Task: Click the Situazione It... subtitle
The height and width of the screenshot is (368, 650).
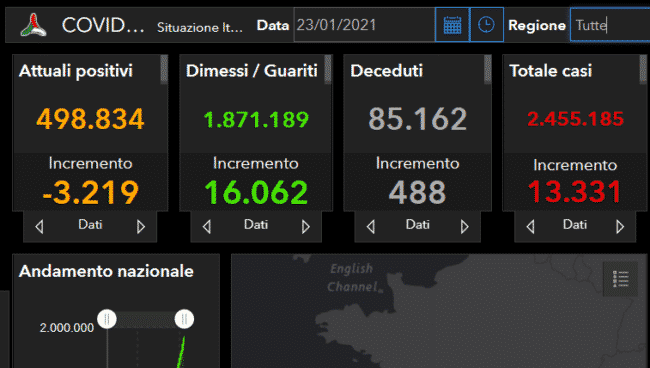Action: tap(200, 27)
